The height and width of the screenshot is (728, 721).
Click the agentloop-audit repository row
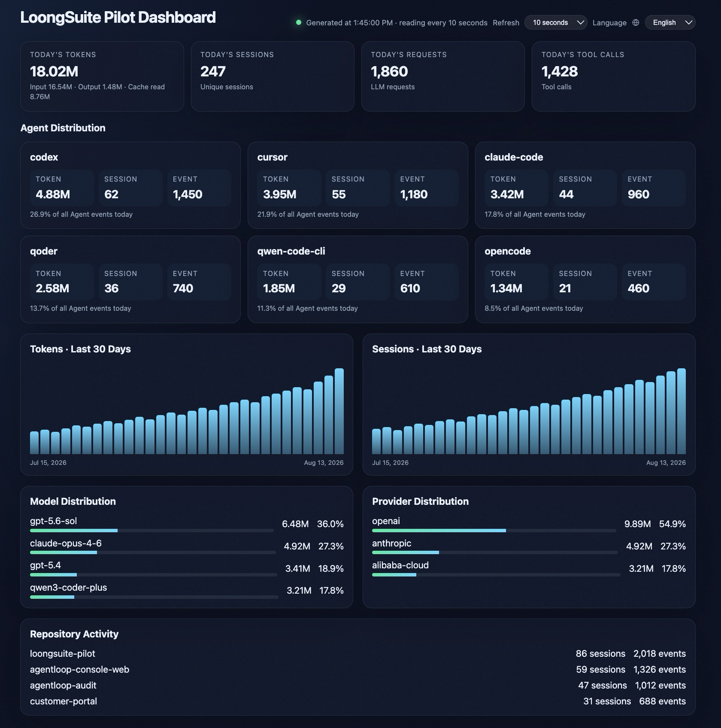point(357,685)
